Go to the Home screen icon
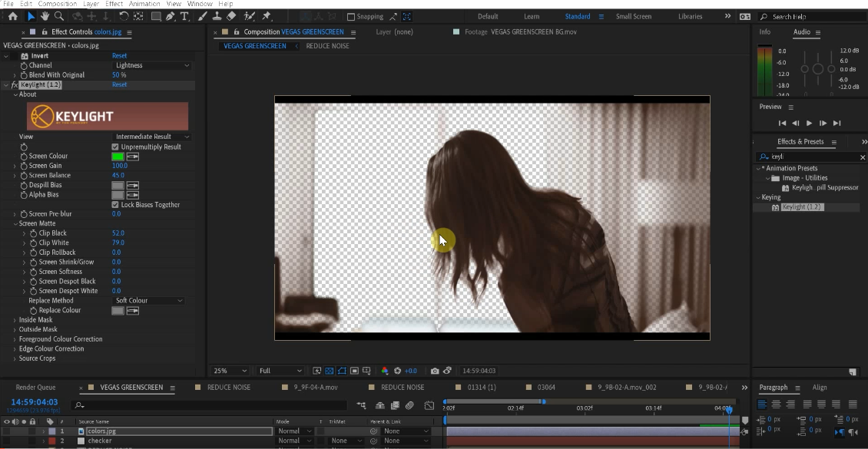Viewport: 868px width, 449px height. coord(13,17)
